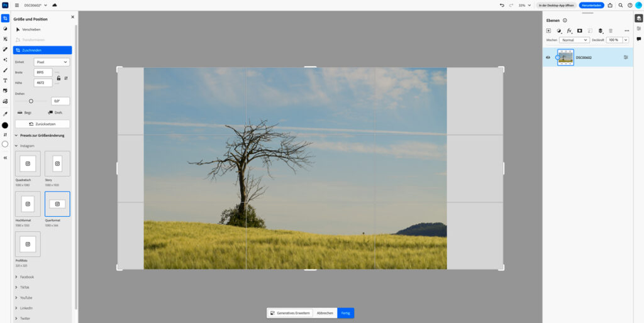Open the help question mark icon

coord(630,5)
